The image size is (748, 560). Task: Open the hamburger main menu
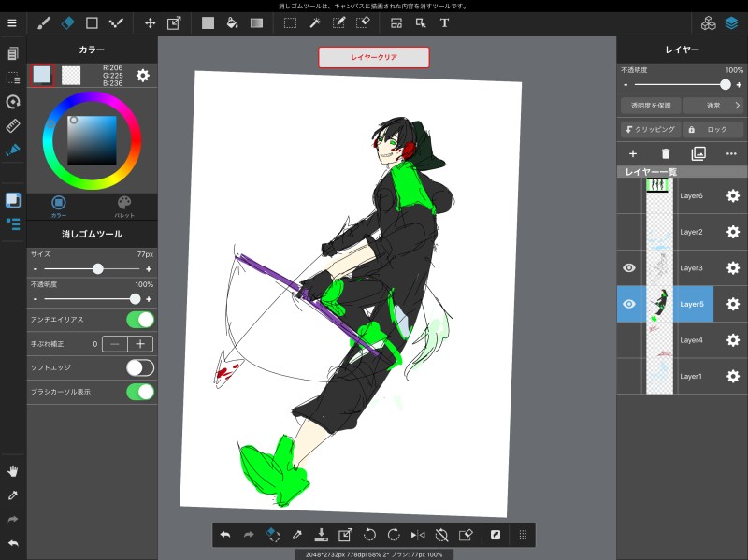(12, 22)
